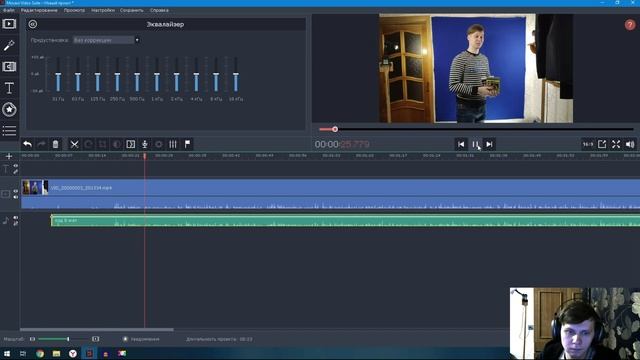The height and width of the screenshot is (360, 640).
Task: Click the 1 kHz equalizer slider
Action: point(157,75)
